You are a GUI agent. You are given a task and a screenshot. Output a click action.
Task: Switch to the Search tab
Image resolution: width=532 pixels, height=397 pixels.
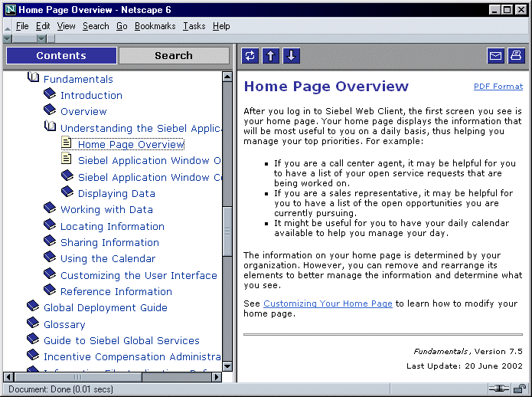[174, 56]
